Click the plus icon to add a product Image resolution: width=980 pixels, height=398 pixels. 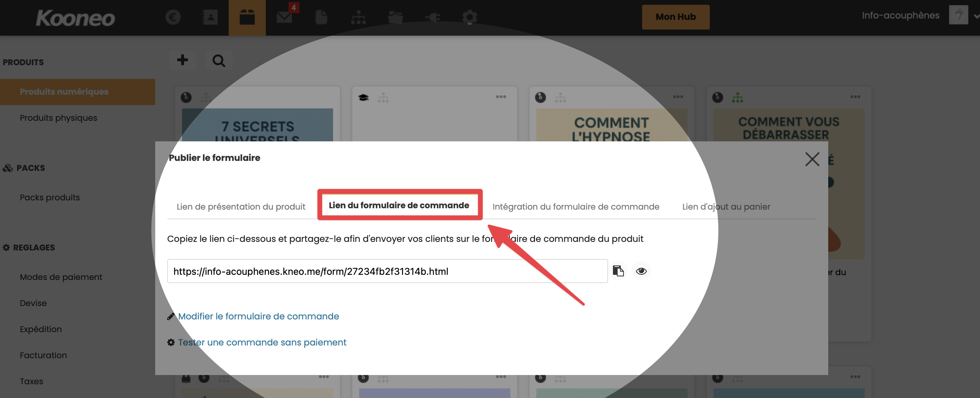(182, 60)
